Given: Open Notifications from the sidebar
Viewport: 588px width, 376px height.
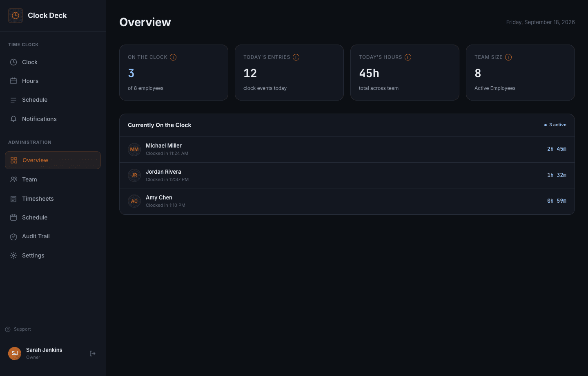Looking at the screenshot, I should click(53, 119).
